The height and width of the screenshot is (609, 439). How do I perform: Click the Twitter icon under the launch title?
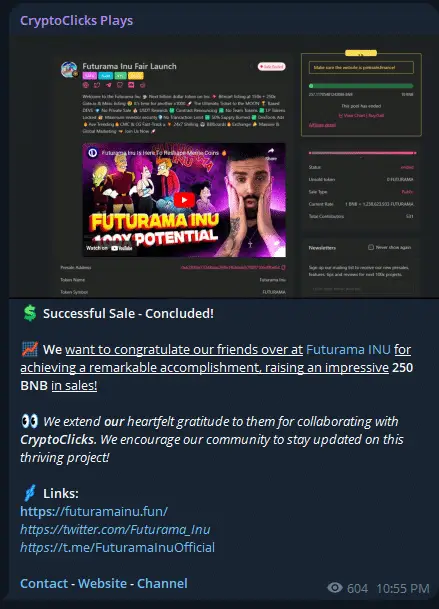(x=97, y=85)
